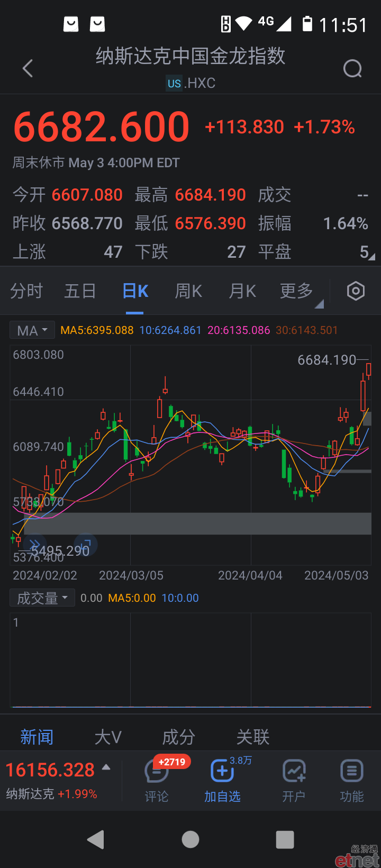Tap the Wi-Fi signal icon in status bar
381x868 pixels.
pos(244,24)
